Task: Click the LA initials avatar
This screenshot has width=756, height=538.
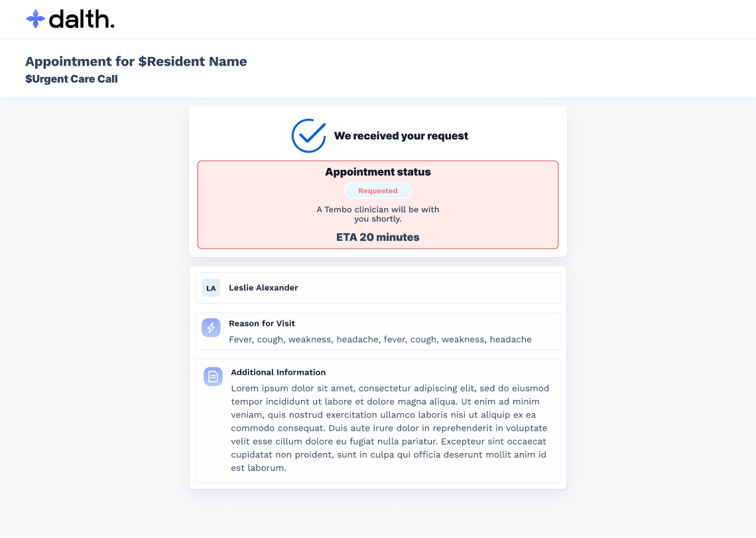Action: [211, 288]
